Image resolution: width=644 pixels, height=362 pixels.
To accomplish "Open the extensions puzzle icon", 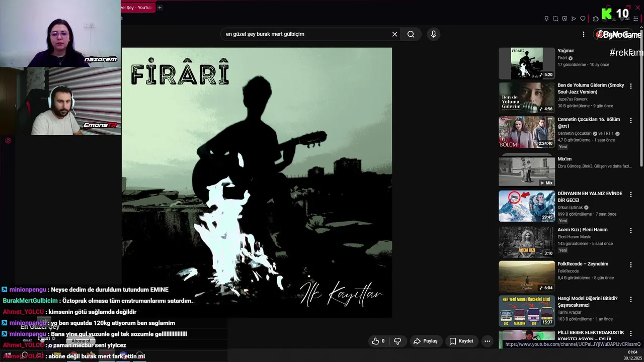I will click(x=596, y=19).
